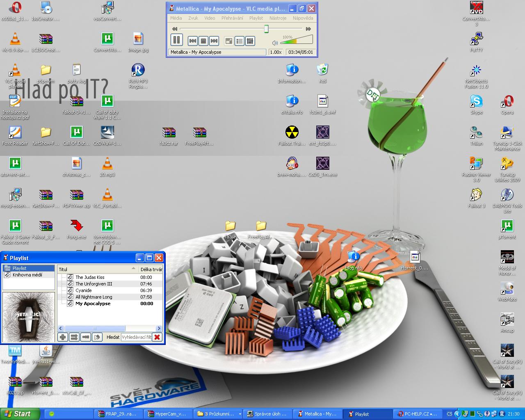525x420 pixels.
Task: Select Knihovna médií in playlist sidebar
Action: (x=29, y=275)
